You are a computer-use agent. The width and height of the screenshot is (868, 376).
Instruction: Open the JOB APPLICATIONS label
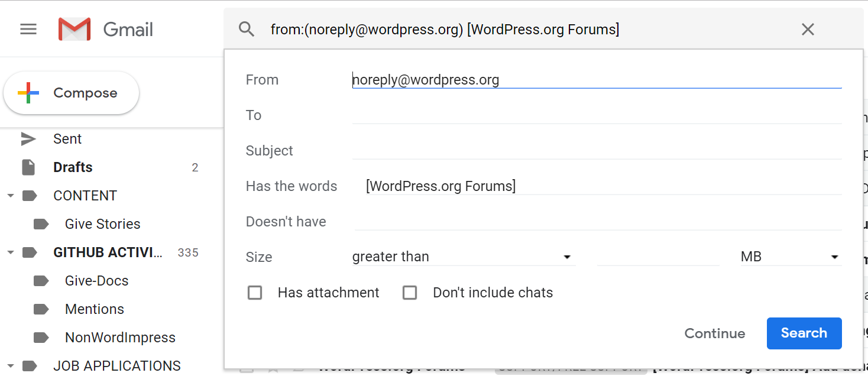[x=117, y=366]
